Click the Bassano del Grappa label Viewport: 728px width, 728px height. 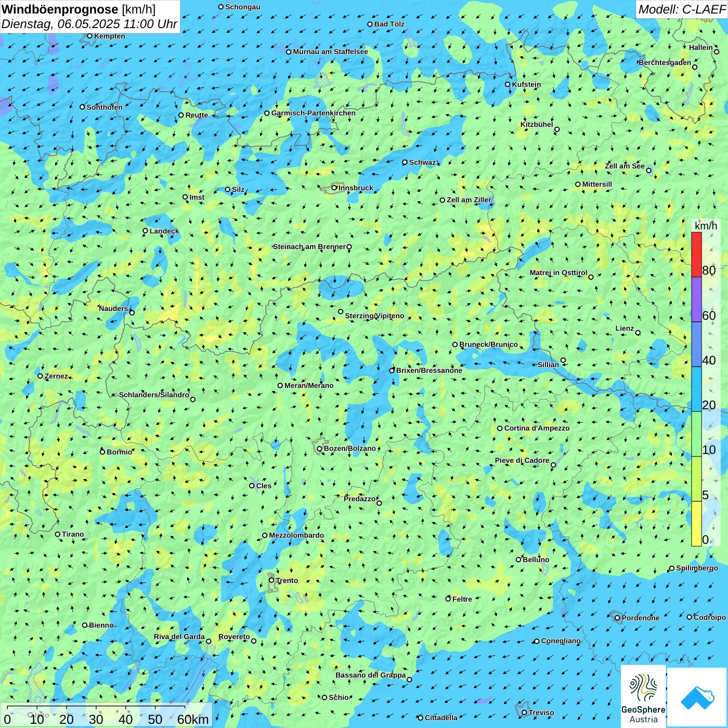click(371, 675)
